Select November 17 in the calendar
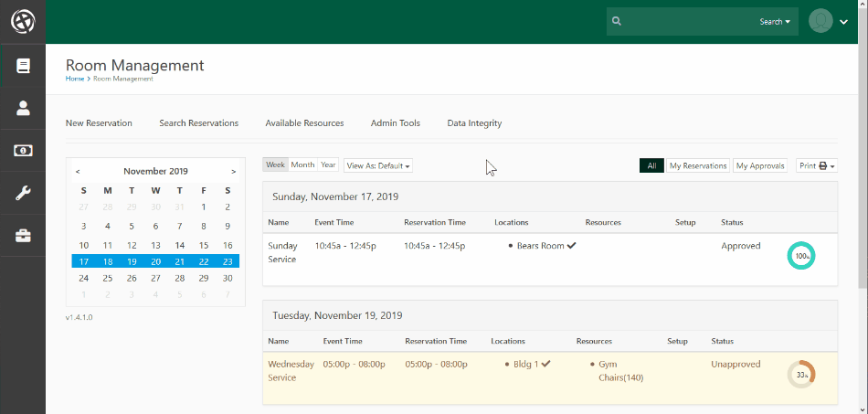Image resolution: width=868 pixels, height=414 pixels. click(x=83, y=260)
